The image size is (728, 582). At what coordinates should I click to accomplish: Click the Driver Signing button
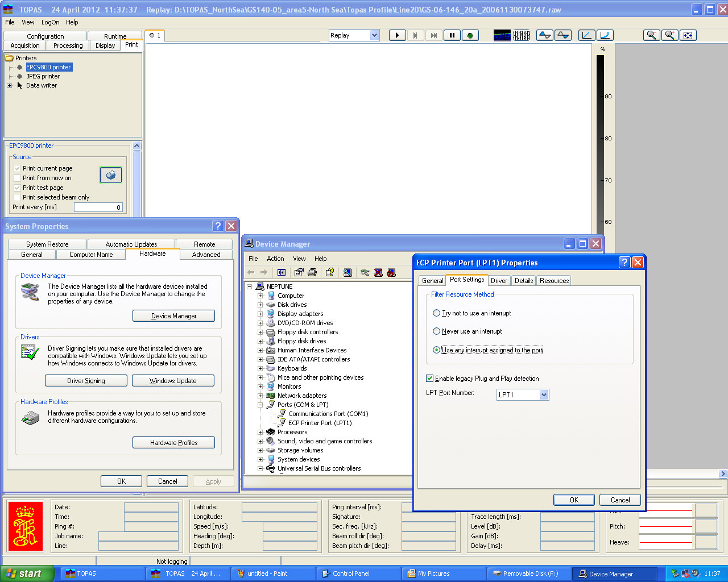coord(86,381)
